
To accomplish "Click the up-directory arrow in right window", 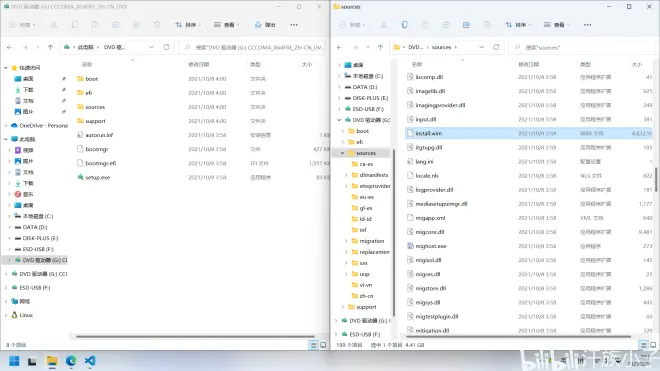I will [380, 47].
